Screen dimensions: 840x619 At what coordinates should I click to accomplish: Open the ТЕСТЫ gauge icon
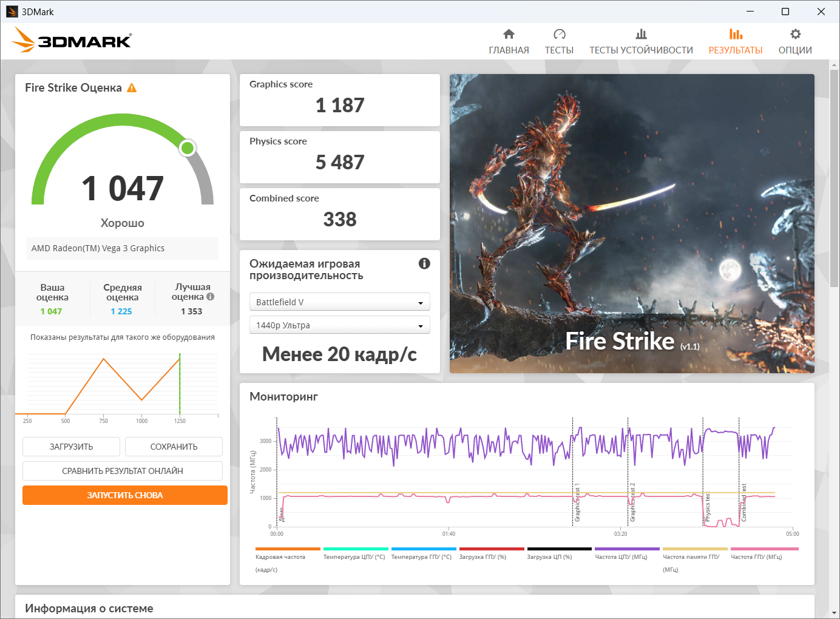point(559,34)
